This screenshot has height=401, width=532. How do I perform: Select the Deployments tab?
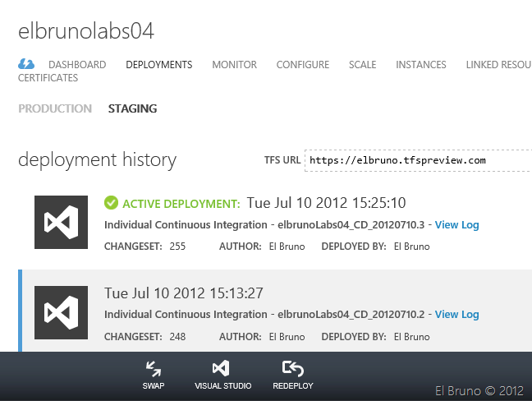coord(158,65)
